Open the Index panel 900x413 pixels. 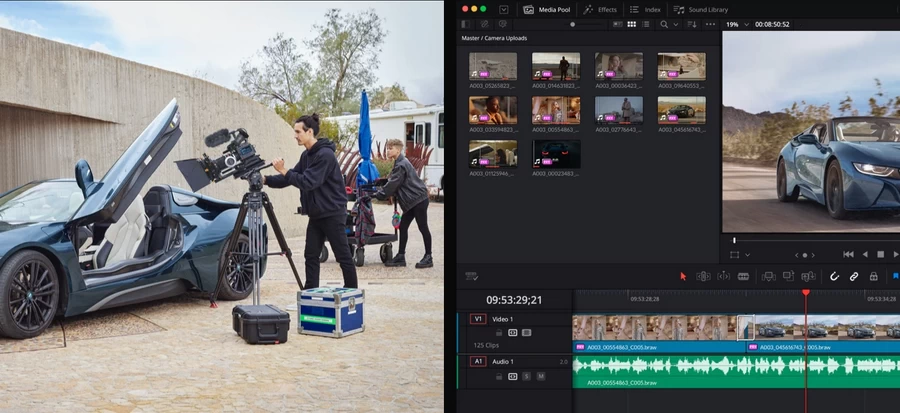pos(645,10)
